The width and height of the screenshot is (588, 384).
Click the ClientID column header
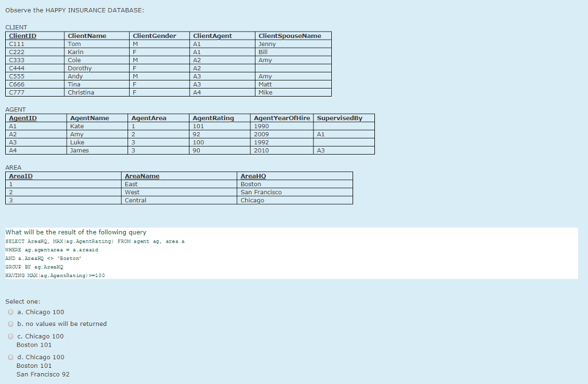pyautogui.click(x=23, y=36)
